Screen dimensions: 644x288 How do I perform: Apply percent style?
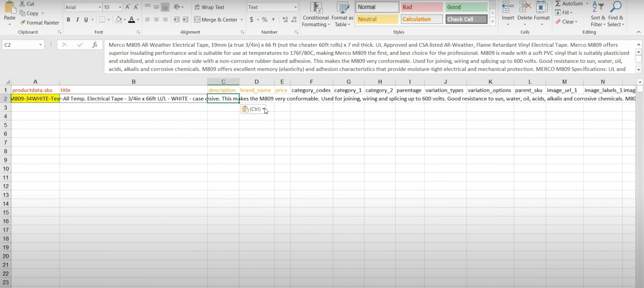click(264, 19)
